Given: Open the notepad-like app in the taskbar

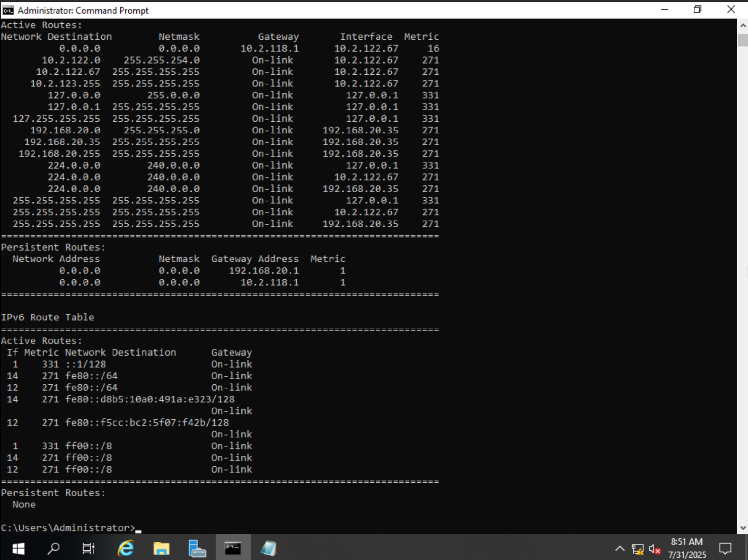Looking at the screenshot, I should tap(269, 548).
